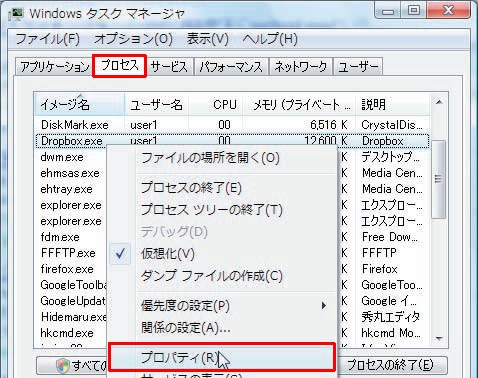The image size is (478, 378).
Task: Select the FFFTP.exe process row
Action: [x=68, y=253]
